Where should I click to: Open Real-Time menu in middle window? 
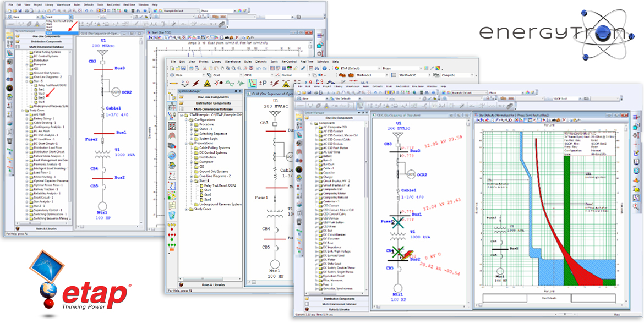307,61
